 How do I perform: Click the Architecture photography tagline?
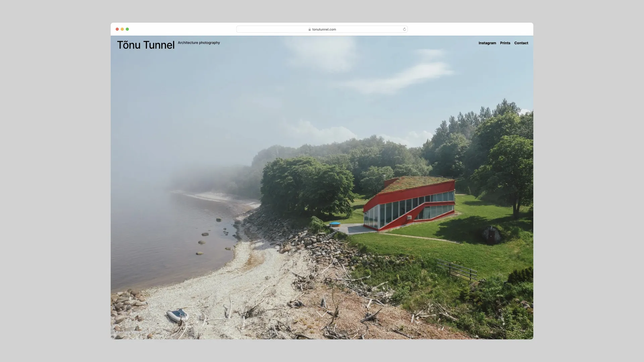(x=199, y=43)
